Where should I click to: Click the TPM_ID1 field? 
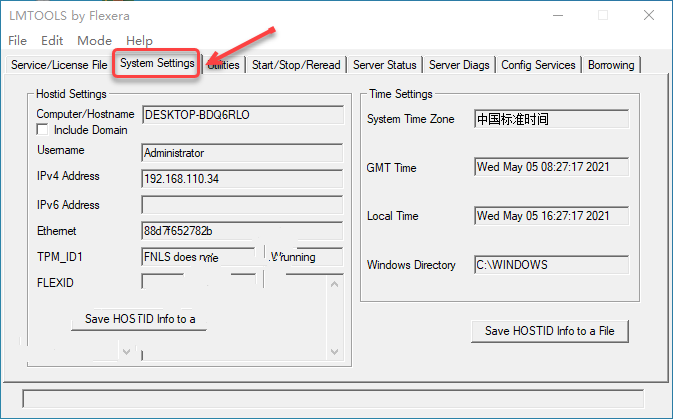pos(242,257)
